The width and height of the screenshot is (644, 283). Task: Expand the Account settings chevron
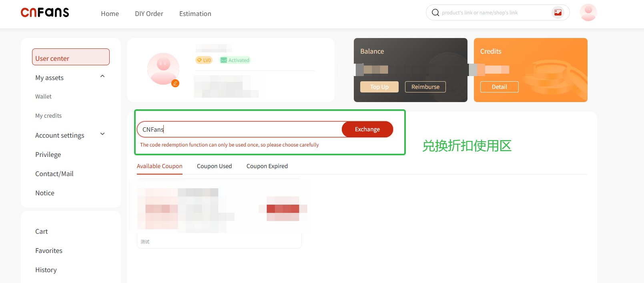102,134
